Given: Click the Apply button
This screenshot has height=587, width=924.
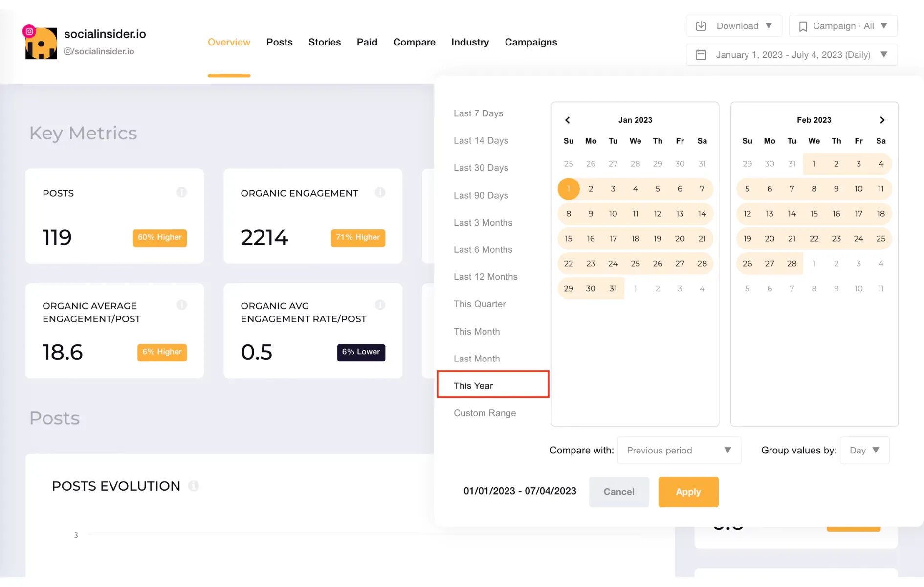Looking at the screenshot, I should [x=688, y=492].
